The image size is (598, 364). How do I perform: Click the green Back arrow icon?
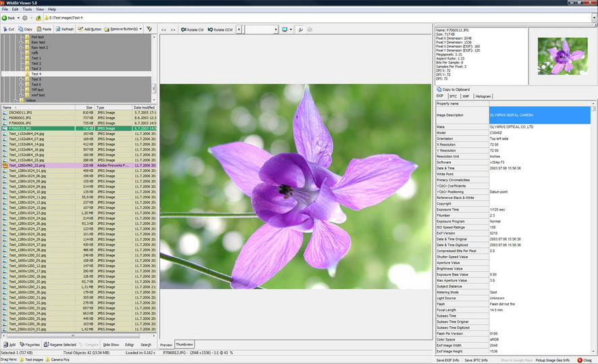point(4,18)
